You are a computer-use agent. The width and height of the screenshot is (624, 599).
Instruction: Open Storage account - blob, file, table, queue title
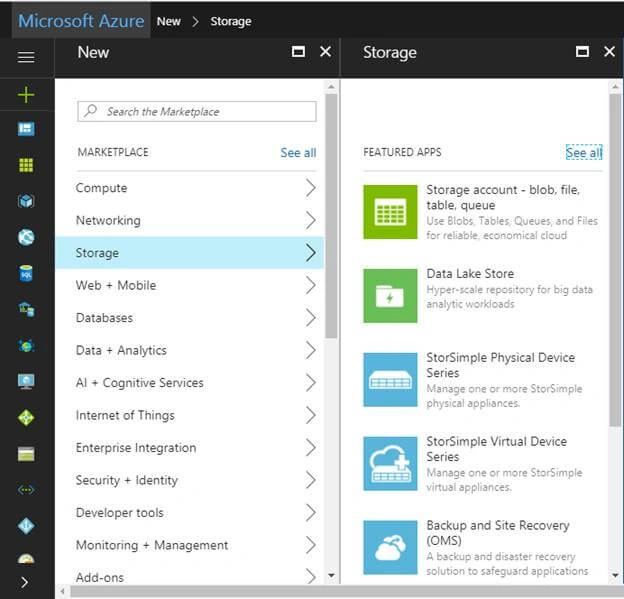pos(503,197)
